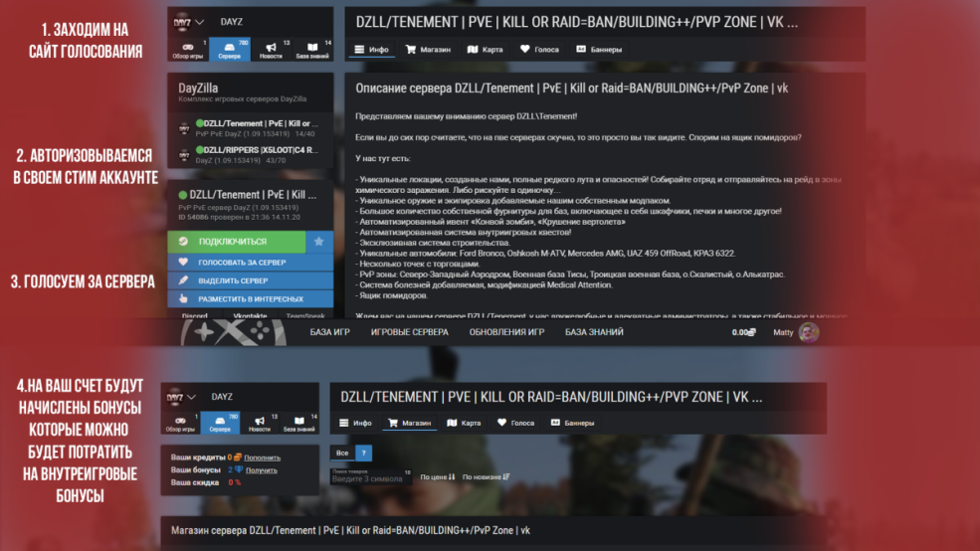Click the gamepad site logo in navigation bar

tap(234, 332)
